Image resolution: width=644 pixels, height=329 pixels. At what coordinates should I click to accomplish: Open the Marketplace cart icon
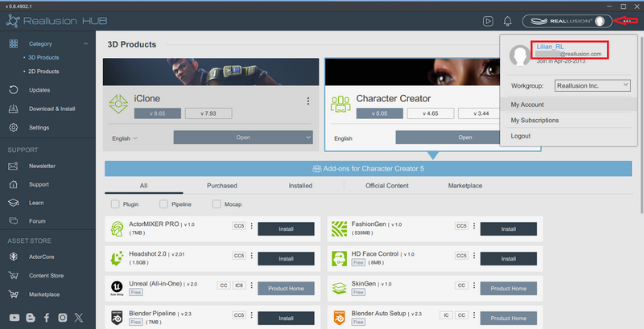point(13,294)
